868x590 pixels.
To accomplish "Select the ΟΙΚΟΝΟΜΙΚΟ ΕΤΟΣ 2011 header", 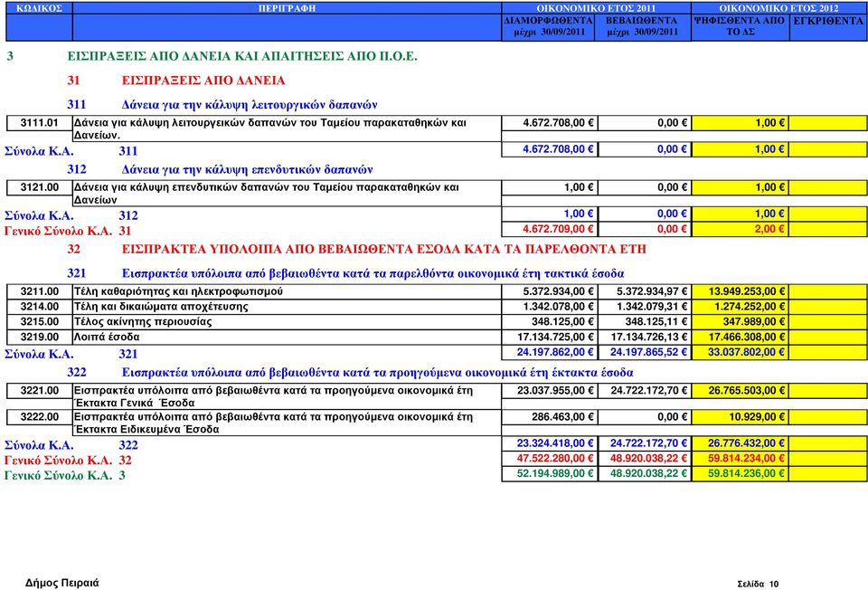I will (596, 8).
